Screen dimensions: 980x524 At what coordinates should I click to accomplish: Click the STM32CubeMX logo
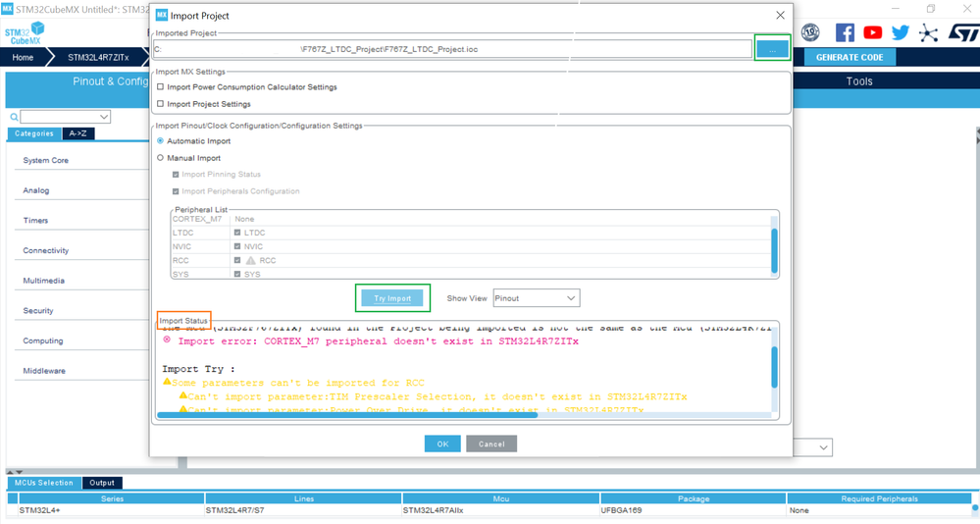point(25,33)
